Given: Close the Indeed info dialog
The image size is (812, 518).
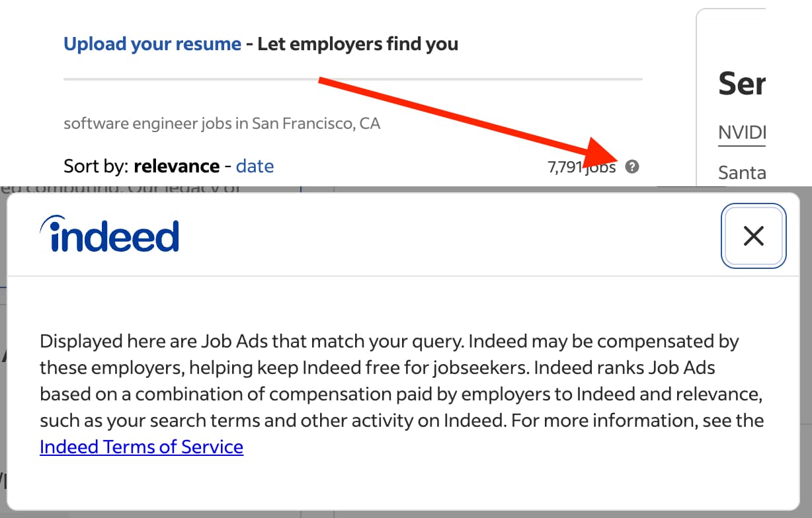Looking at the screenshot, I should (x=753, y=236).
